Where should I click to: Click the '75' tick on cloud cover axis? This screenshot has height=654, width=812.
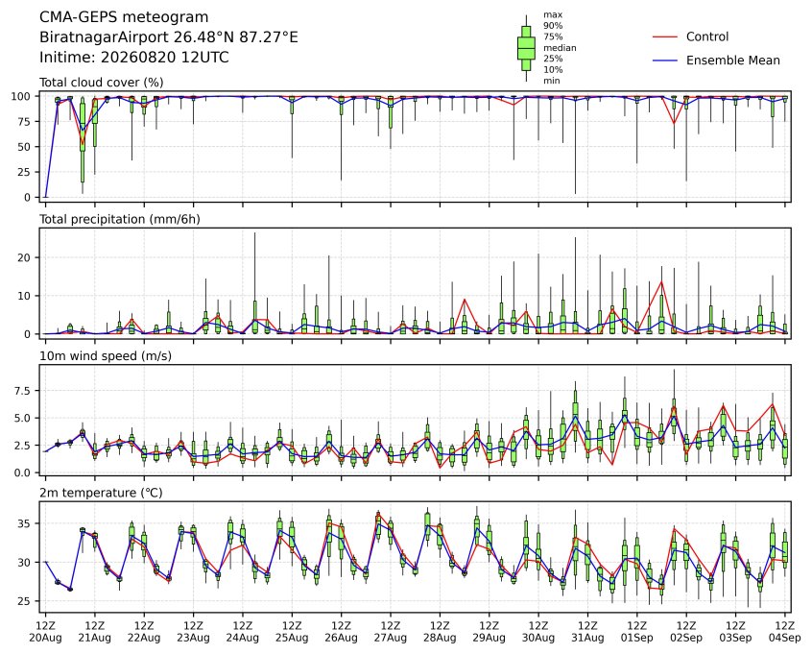point(24,122)
